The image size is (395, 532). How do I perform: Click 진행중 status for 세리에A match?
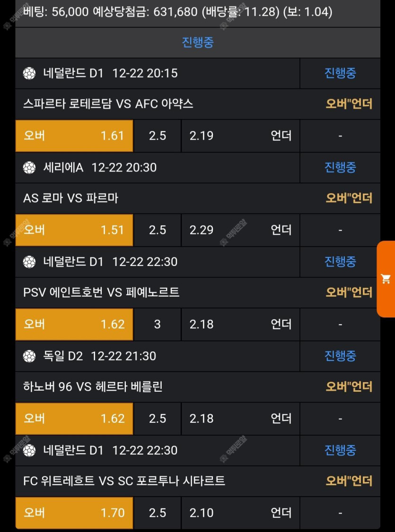click(340, 167)
